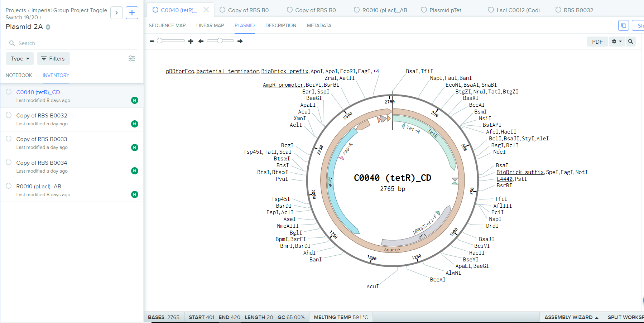The height and width of the screenshot is (323, 644).
Task: Open Copy of RBS B0033 file
Action: tap(42, 139)
